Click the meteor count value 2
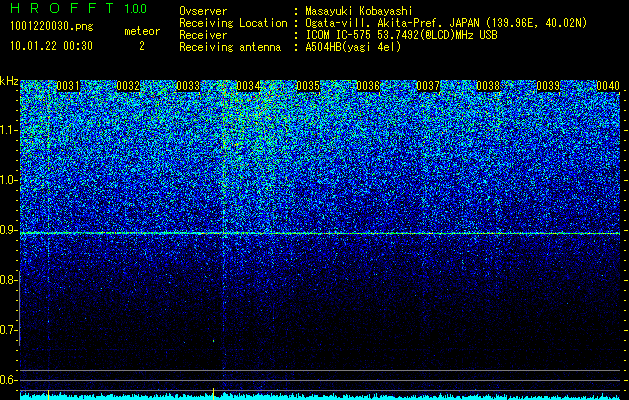Screen dimensions: 629x400 click(142, 46)
